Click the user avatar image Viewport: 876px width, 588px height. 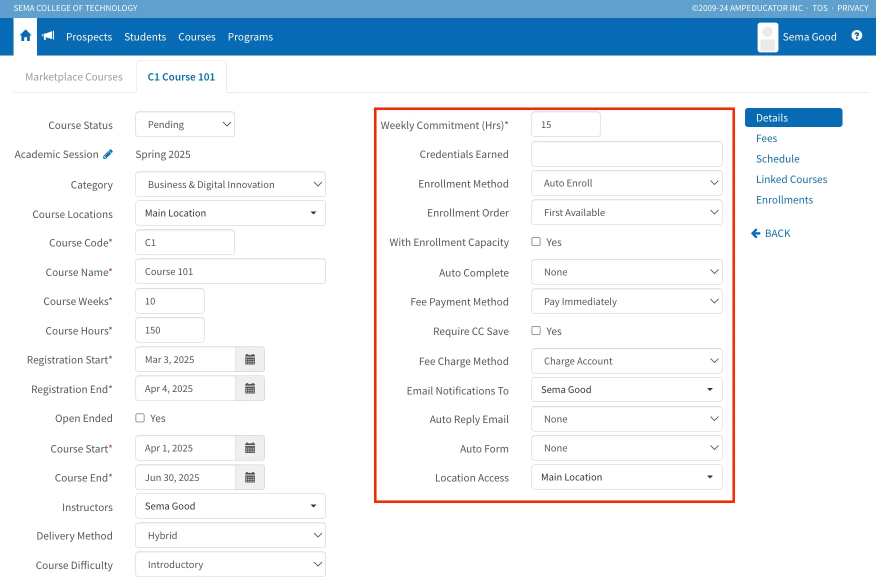(767, 37)
